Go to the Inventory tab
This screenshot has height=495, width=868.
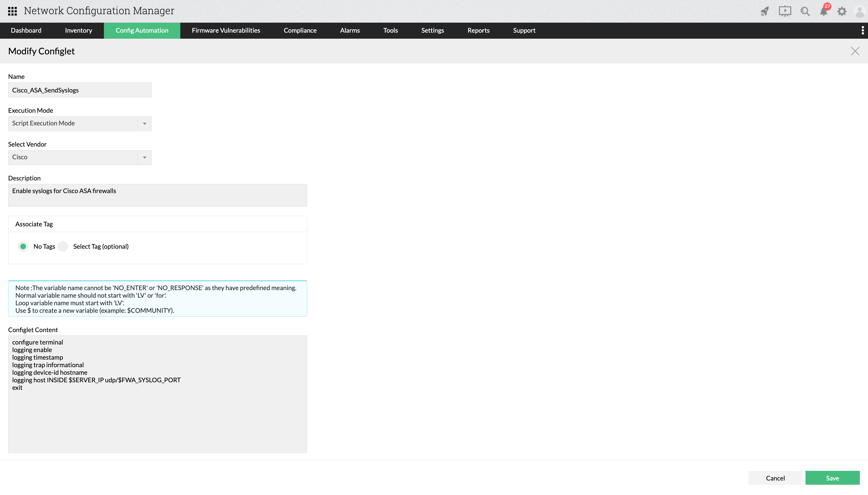tap(79, 30)
